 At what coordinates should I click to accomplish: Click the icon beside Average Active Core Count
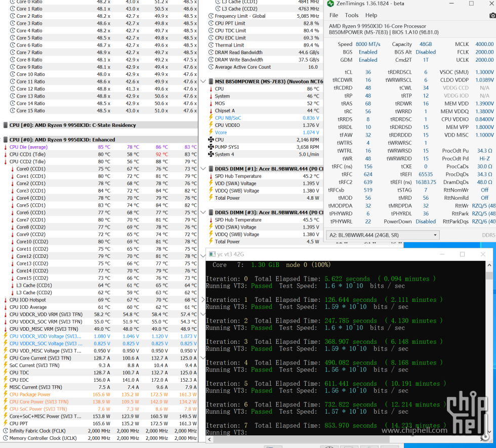tap(211, 67)
